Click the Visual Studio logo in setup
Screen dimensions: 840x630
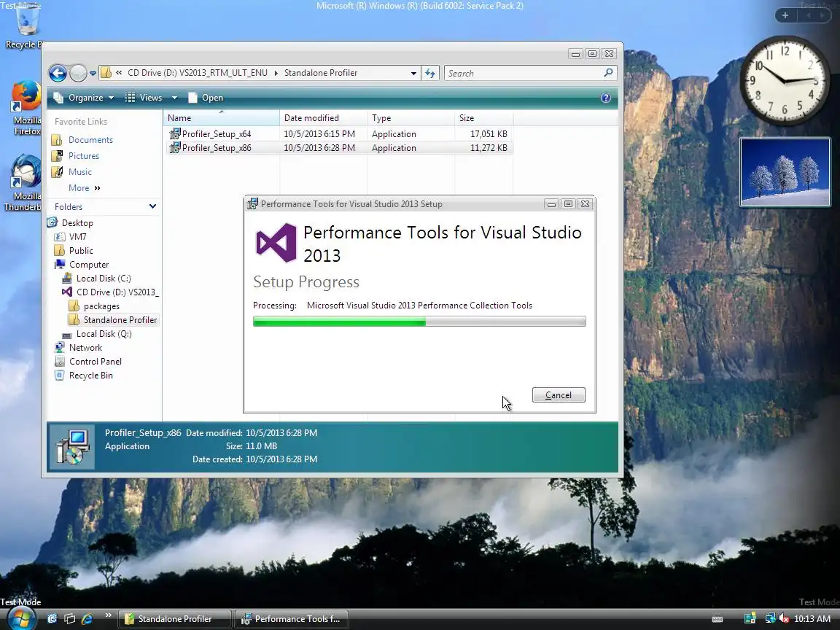coord(276,243)
